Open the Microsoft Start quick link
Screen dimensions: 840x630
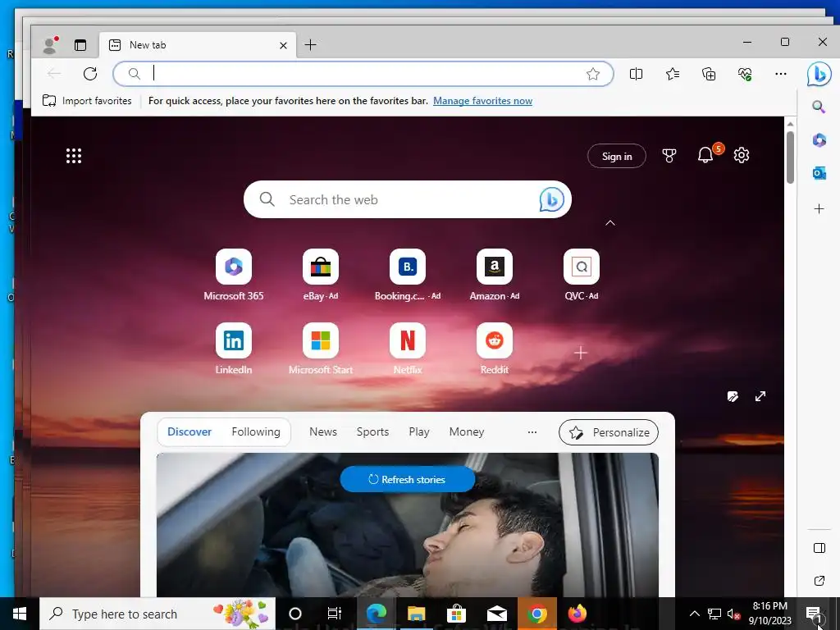point(321,348)
